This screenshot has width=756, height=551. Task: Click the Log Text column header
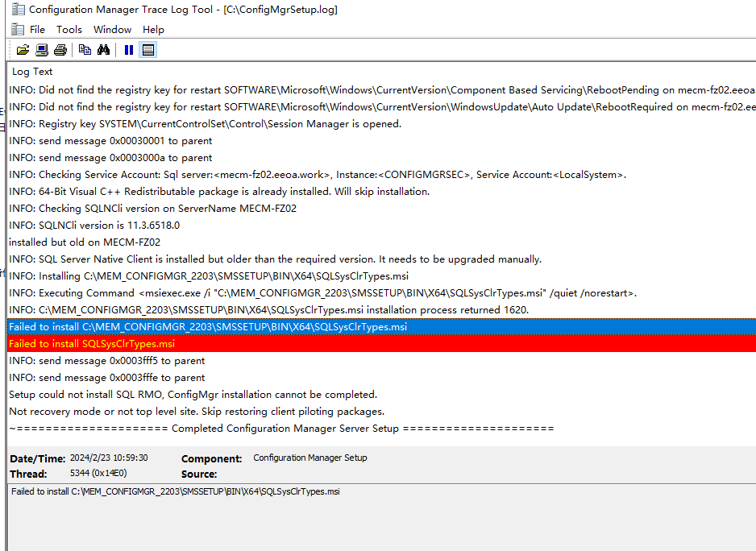pyautogui.click(x=32, y=72)
